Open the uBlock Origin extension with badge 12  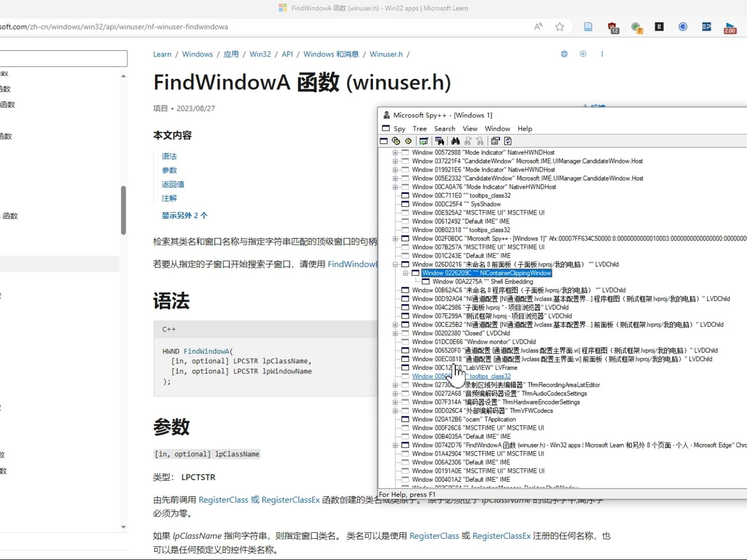tap(612, 26)
